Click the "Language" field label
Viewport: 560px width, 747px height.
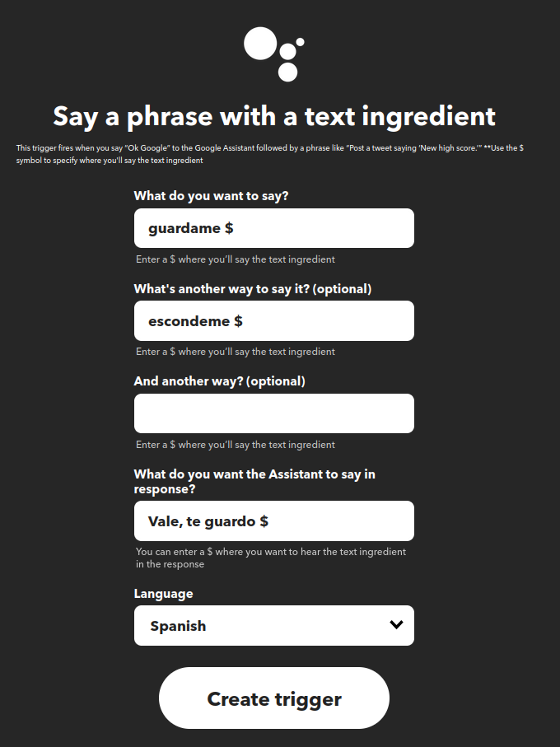coord(164,594)
